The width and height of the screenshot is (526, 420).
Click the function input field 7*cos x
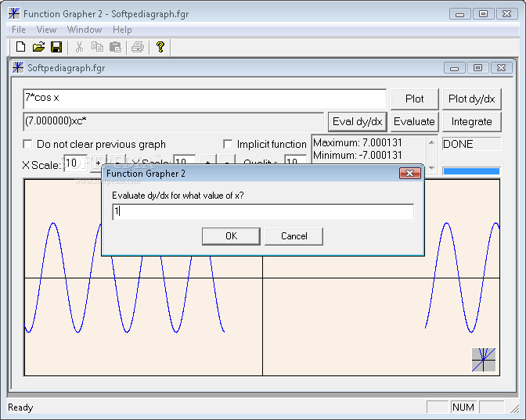[x=204, y=99]
